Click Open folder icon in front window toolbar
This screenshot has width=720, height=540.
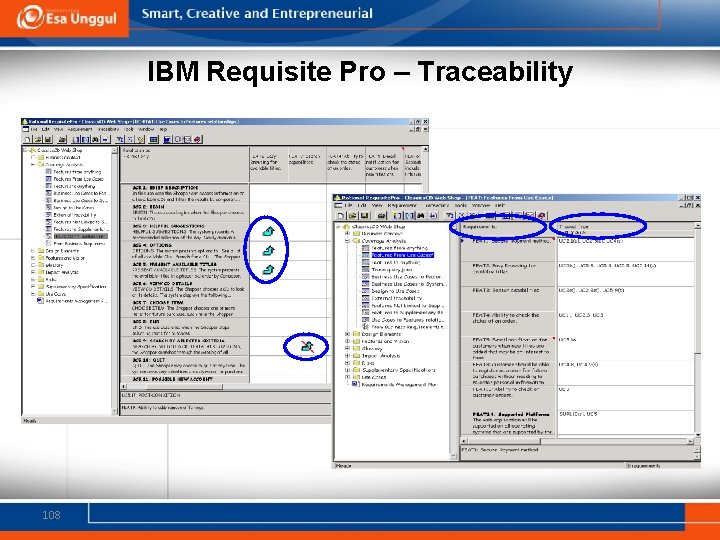coord(352,215)
